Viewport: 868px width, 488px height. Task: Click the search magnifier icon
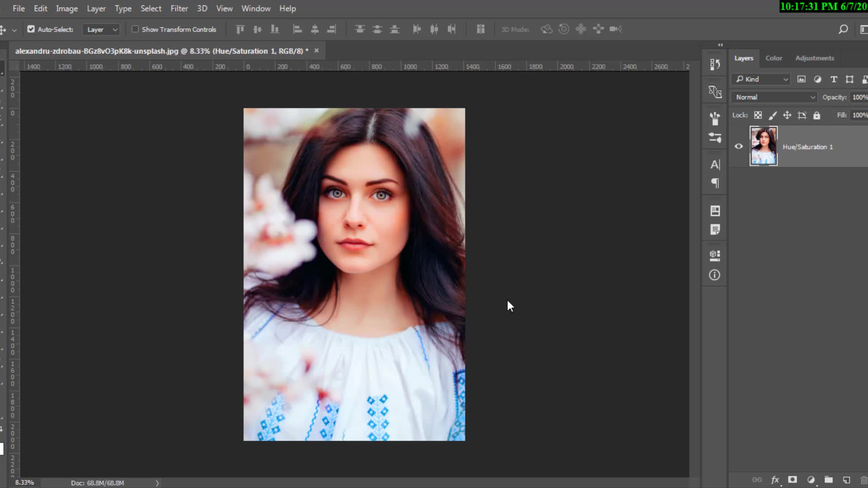pyautogui.click(x=843, y=29)
